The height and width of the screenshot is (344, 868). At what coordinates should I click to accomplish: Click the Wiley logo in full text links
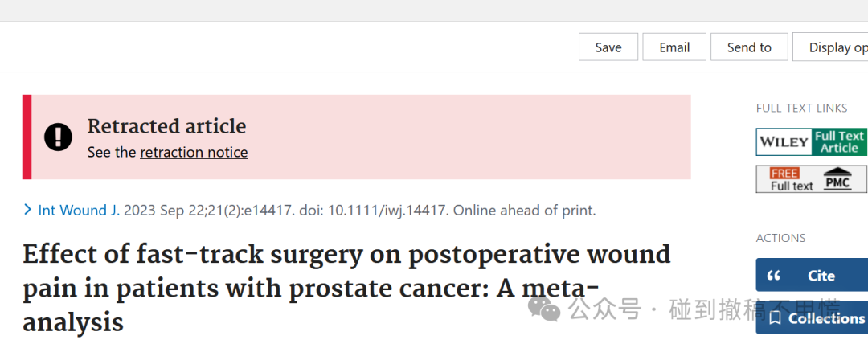point(784,141)
